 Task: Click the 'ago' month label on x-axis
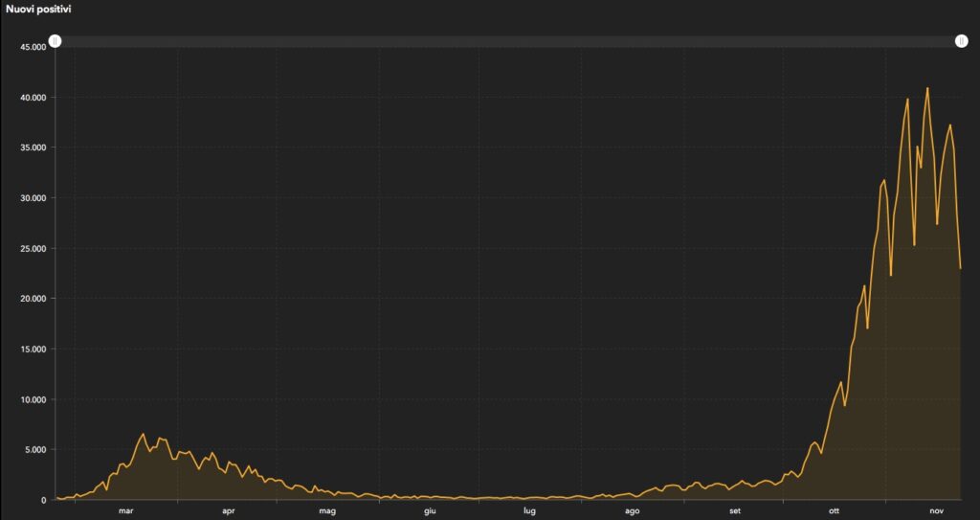632,511
